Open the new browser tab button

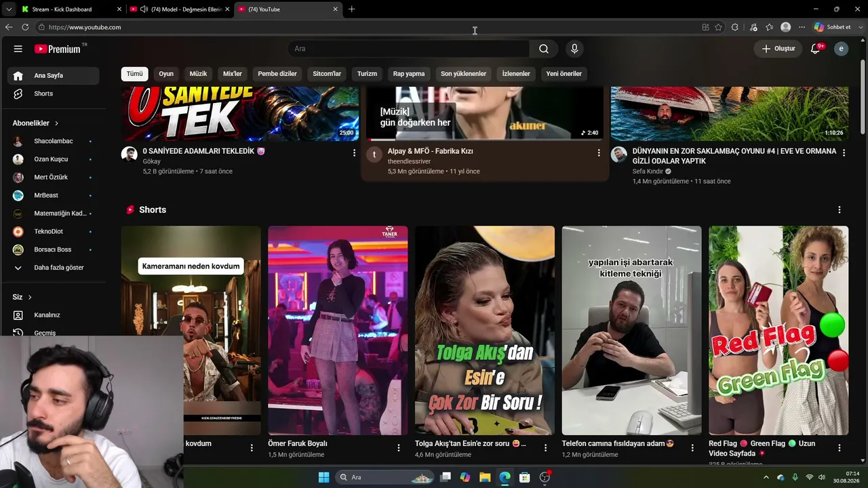351,9
